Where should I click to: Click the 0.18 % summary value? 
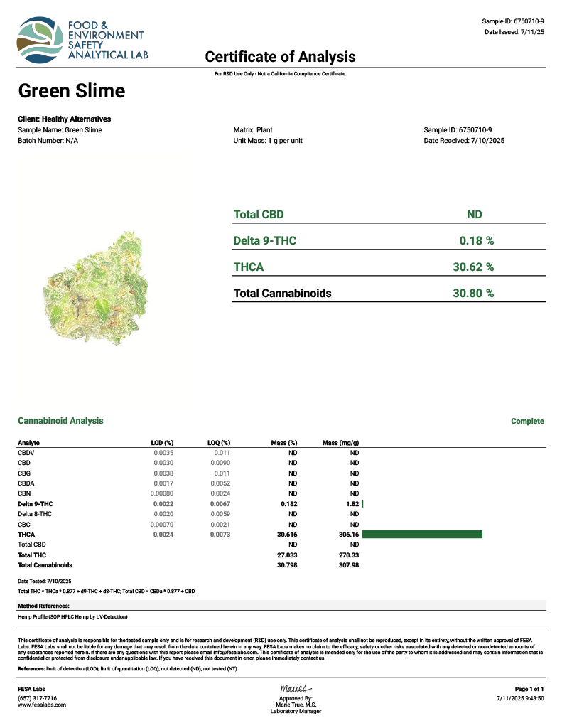(477, 240)
